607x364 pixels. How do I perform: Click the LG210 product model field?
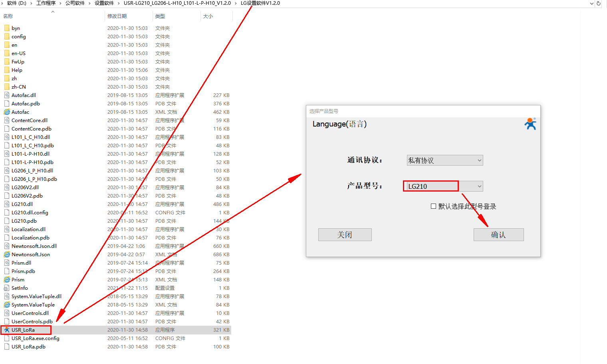click(x=430, y=186)
